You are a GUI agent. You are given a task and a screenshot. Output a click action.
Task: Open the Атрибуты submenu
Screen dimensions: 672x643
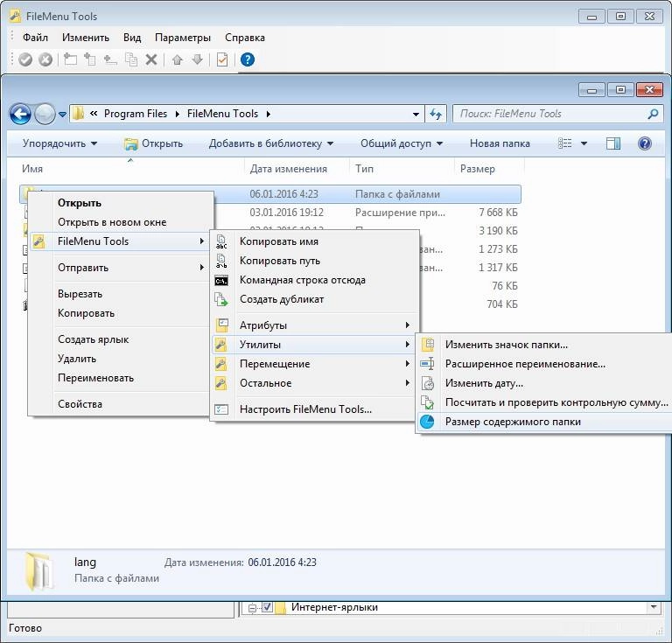(x=314, y=325)
